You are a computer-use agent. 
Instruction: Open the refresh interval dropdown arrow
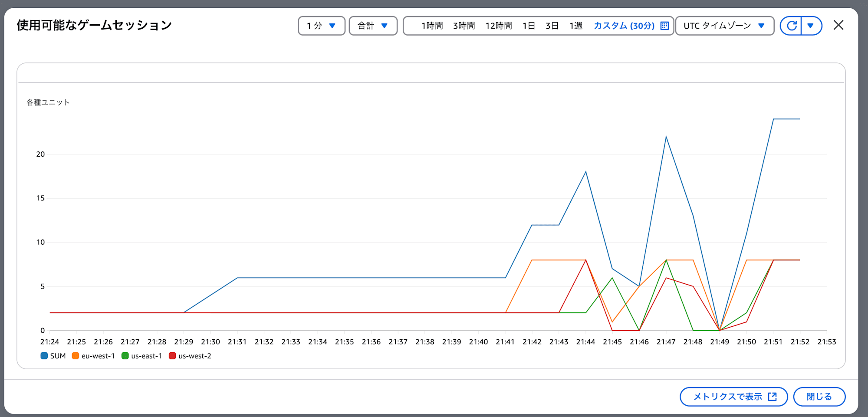pos(811,26)
